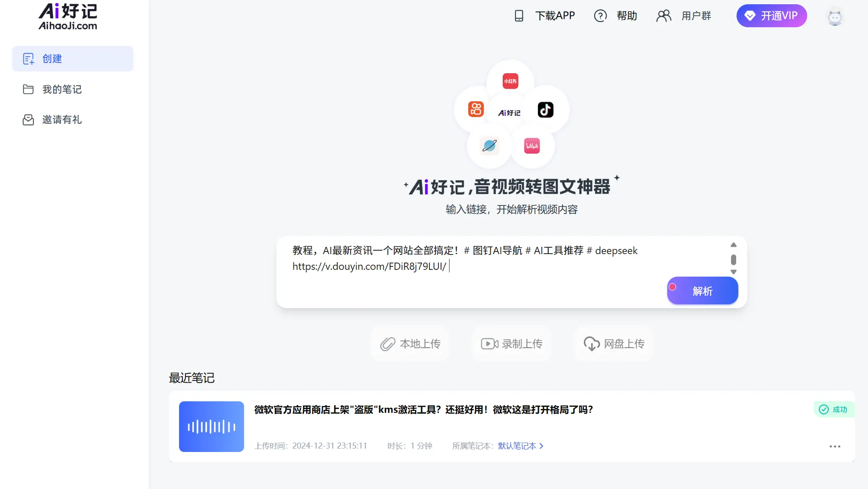Click the 本地上传 local upload button
Screen dimensions: 868x489
click(410, 344)
